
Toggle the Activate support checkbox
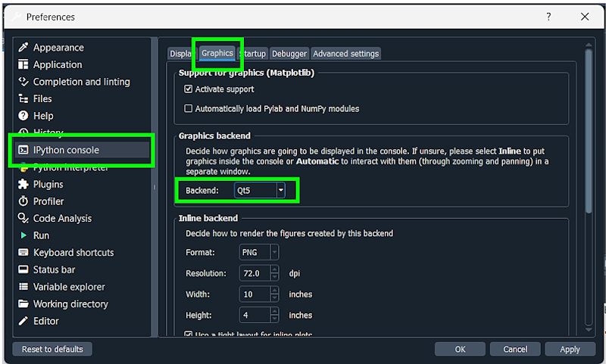click(188, 89)
